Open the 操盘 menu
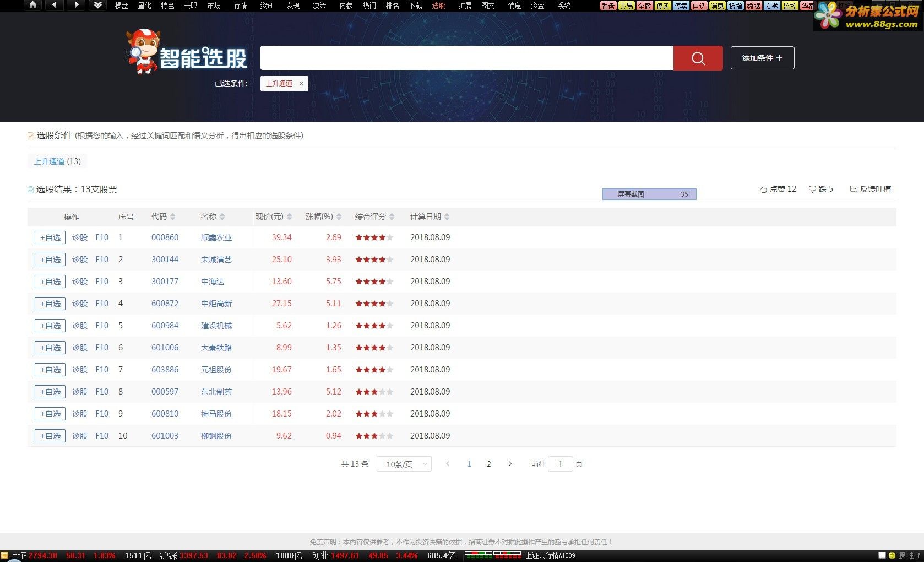This screenshot has height=562, width=924. (121, 6)
